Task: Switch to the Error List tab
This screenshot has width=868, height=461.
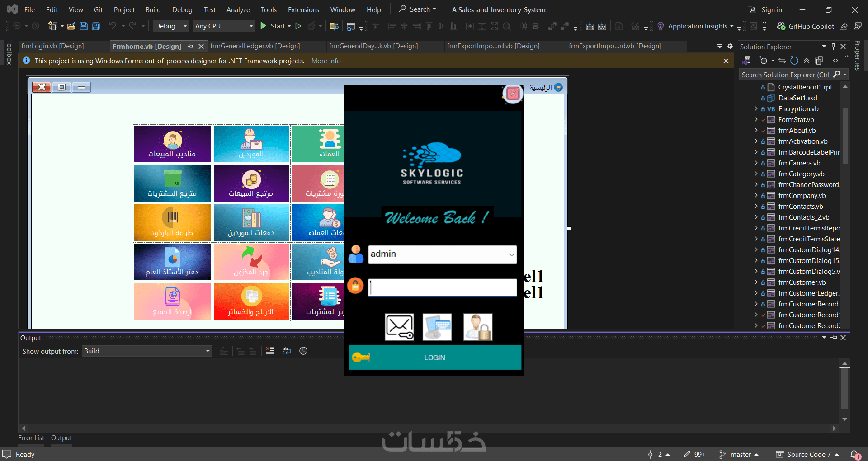Action: coord(31,437)
